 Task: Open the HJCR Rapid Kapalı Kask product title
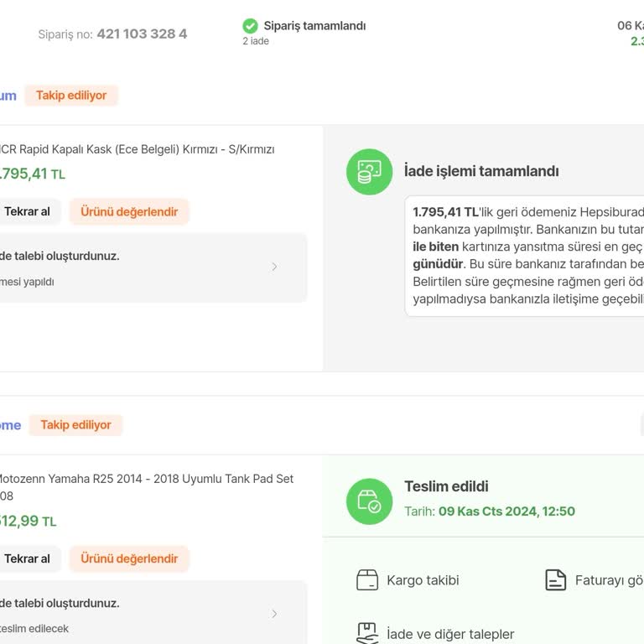point(137,149)
